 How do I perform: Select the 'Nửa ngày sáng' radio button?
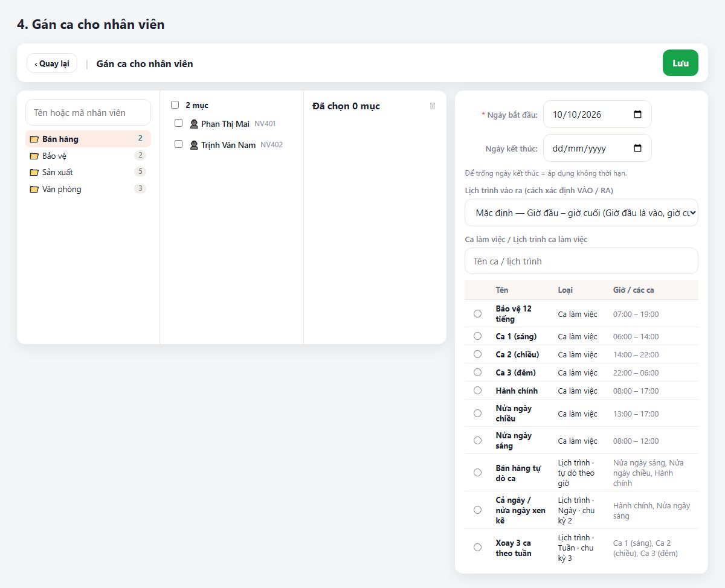pyautogui.click(x=478, y=441)
